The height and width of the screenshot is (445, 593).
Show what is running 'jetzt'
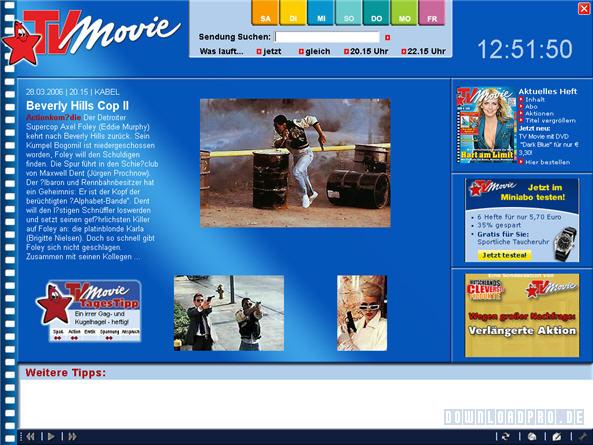point(269,51)
